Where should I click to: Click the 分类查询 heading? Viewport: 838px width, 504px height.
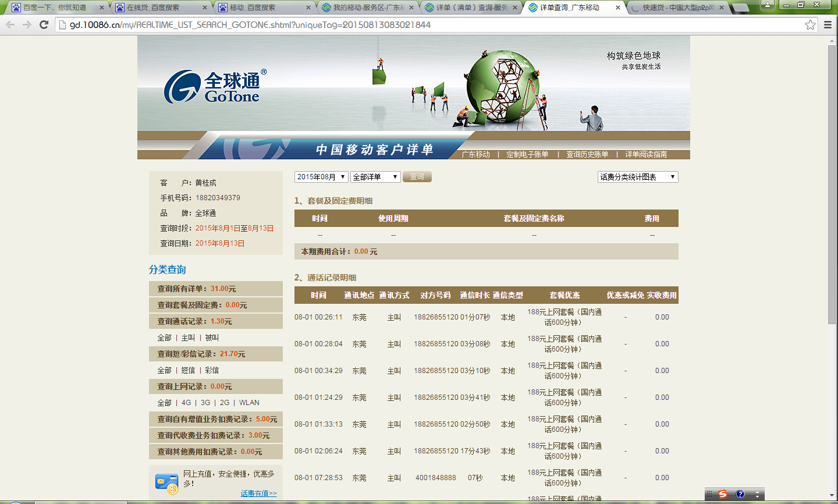click(168, 270)
